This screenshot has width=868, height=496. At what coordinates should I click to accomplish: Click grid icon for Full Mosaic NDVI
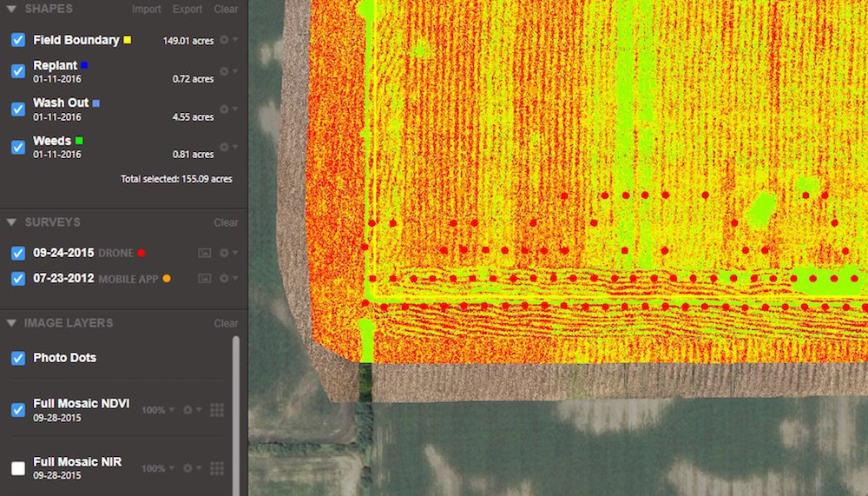coord(217,410)
